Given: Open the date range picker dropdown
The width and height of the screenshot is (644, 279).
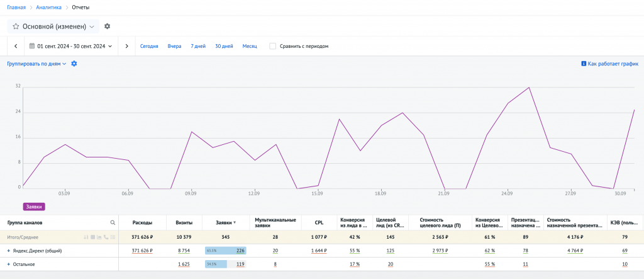Looking at the screenshot, I should [x=70, y=46].
